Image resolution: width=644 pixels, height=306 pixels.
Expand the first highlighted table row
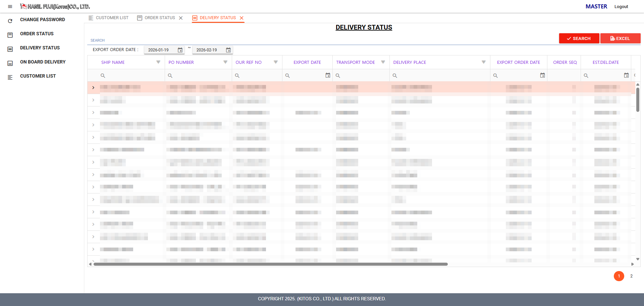pyautogui.click(x=93, y=88)
